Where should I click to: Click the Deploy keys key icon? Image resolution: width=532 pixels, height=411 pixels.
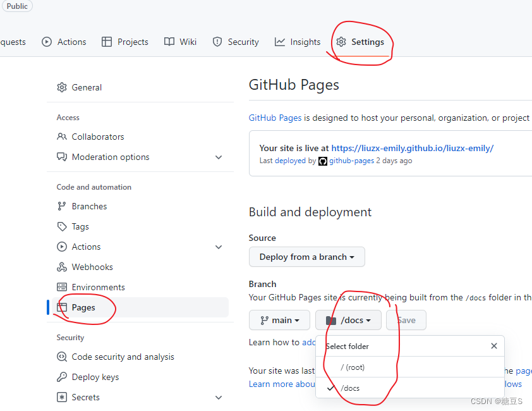tap(62, 377)
